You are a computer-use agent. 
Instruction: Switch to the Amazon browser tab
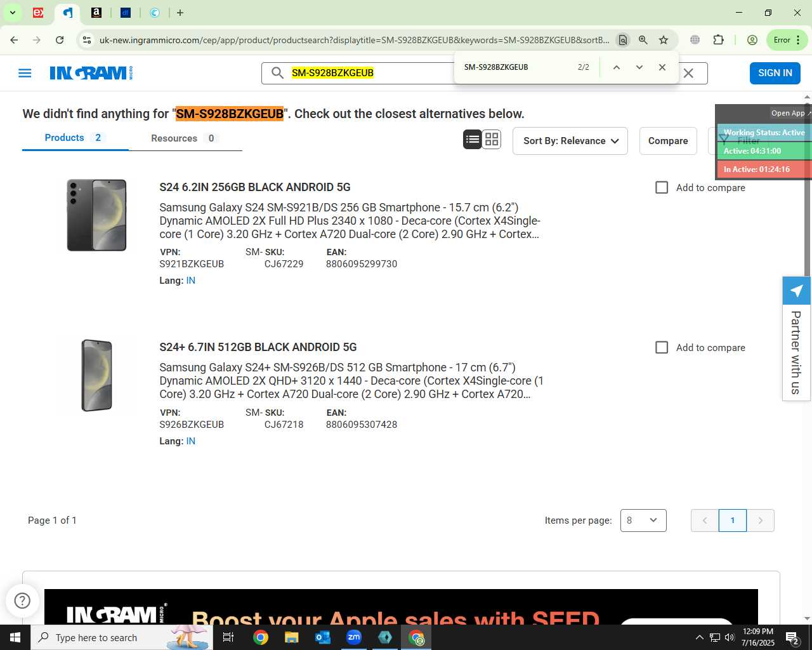[x=96, y=13]
